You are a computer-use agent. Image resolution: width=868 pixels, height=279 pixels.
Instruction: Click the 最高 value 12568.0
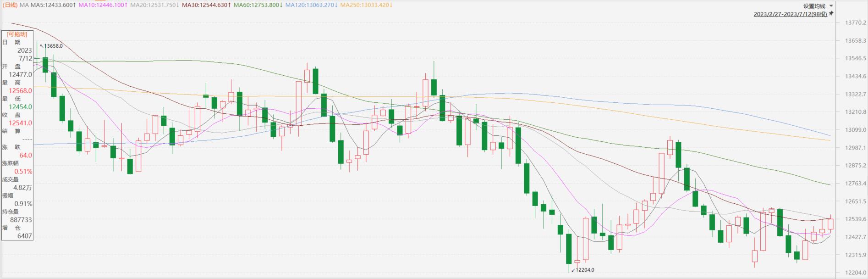[x=21, y=91]
